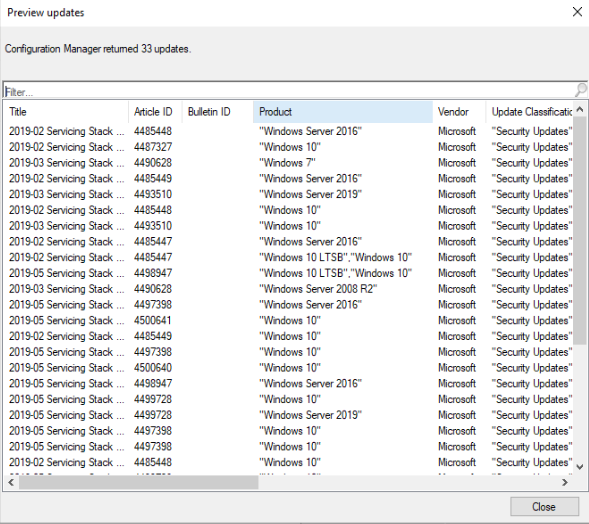Image resolution: width=589 pixels, height=524 pixels.
Task: Sort by the Product column header
Action: (343, 112)
